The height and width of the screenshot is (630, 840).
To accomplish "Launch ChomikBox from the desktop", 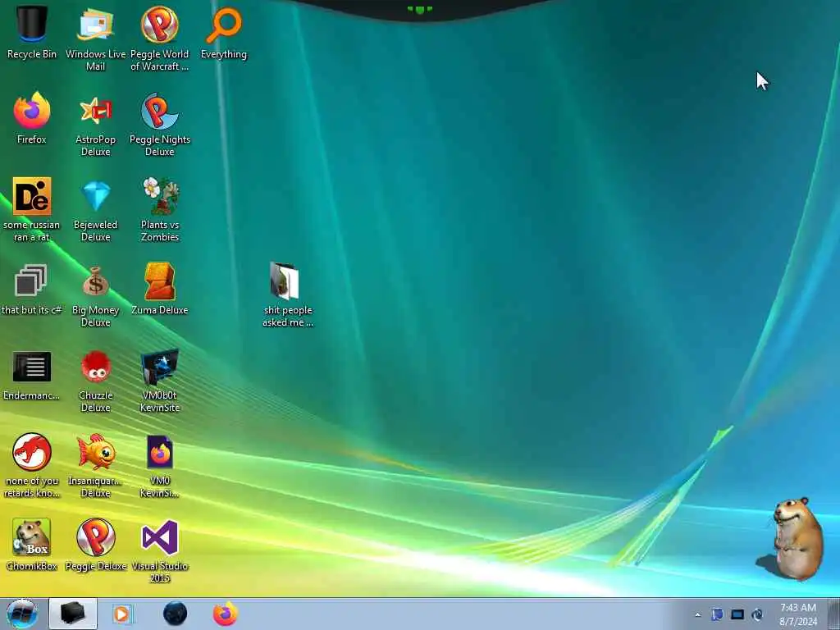I will (32, 545).
